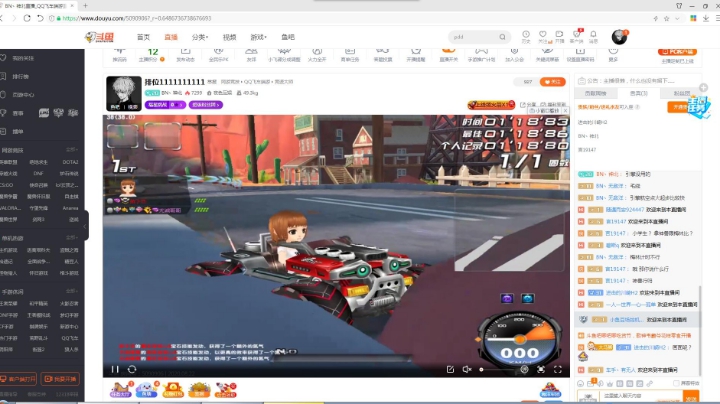Open the DNF category link
This screenshot has width=720, height=404.
[39, 174]
